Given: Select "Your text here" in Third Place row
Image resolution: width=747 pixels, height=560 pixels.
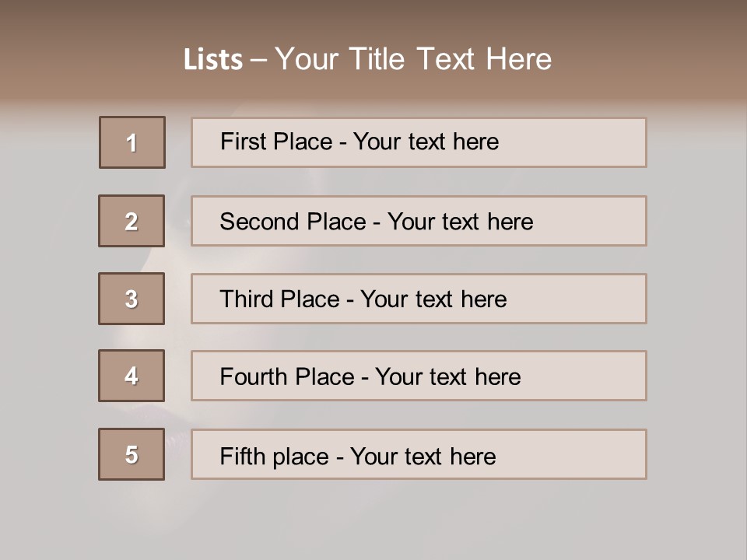Looking at the screenshot, I should tap(433, 299).
